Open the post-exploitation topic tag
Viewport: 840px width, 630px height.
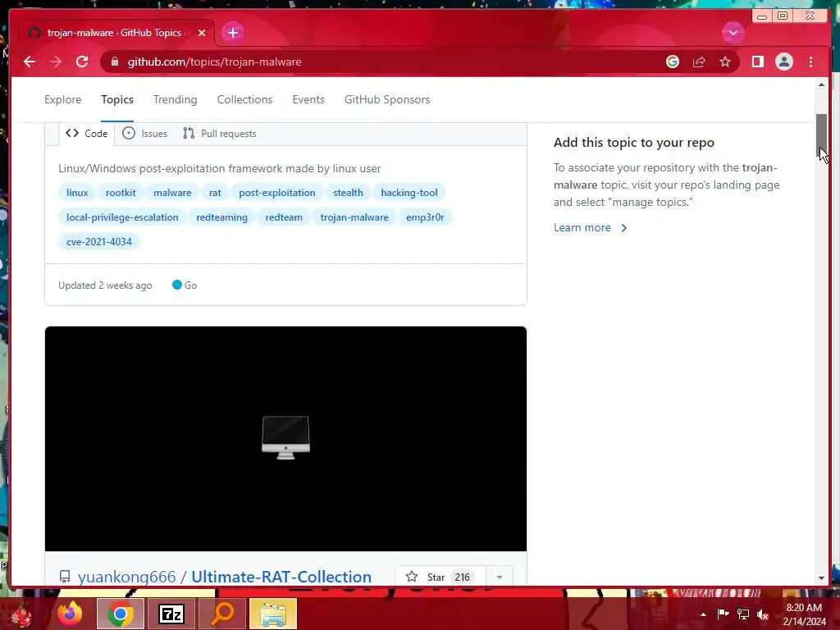[277, 193]
